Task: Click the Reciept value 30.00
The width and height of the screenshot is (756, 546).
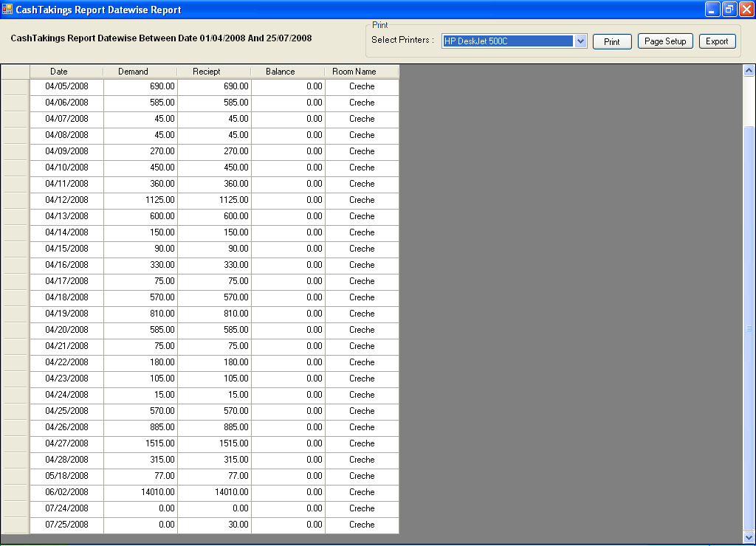Action: point(214,525)
